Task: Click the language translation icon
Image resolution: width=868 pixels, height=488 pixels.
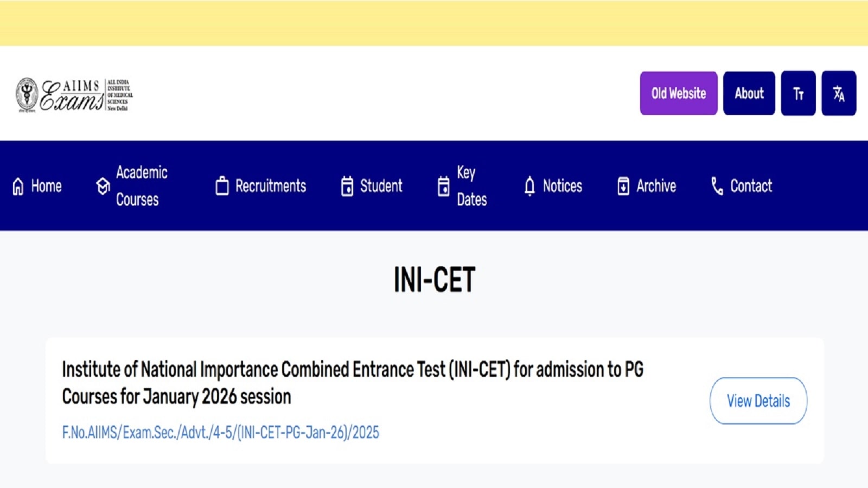Action: point(839,93)
